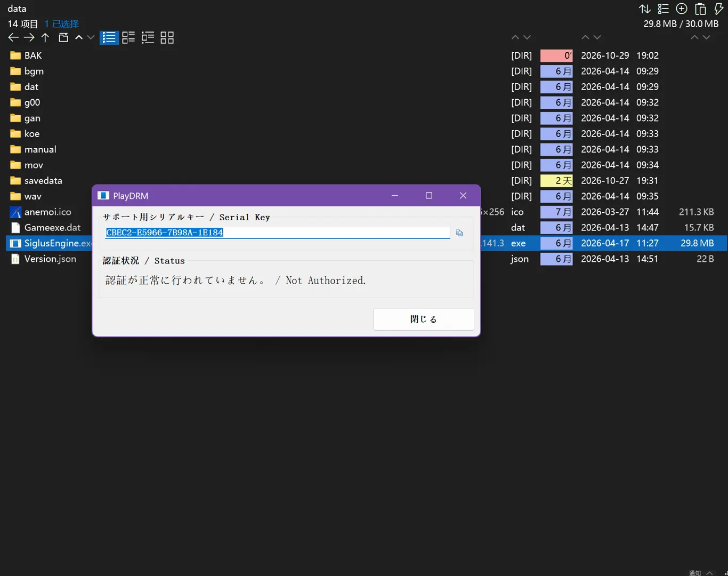Select the savedata folder name

(x=43, y=181)
